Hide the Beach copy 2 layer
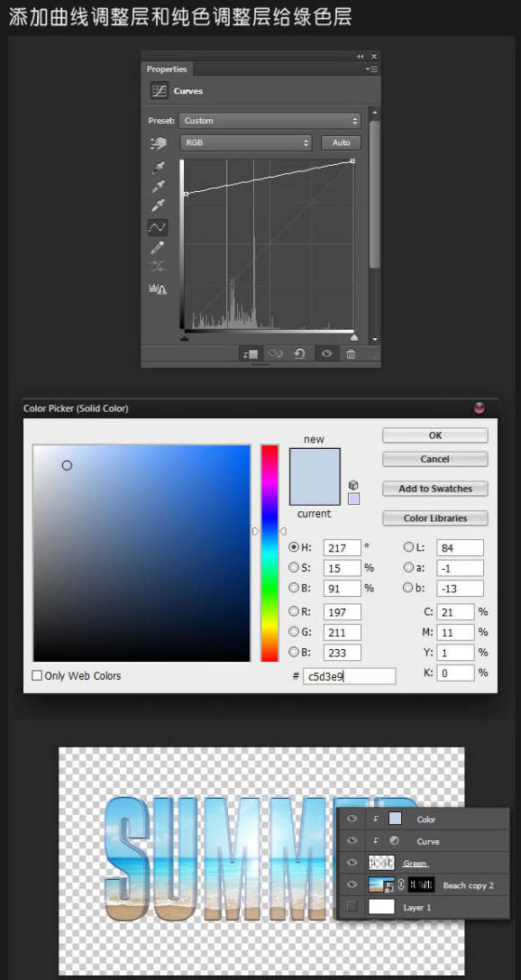The height and width of the screenshot is (980, 521). (x=352, y=885)
